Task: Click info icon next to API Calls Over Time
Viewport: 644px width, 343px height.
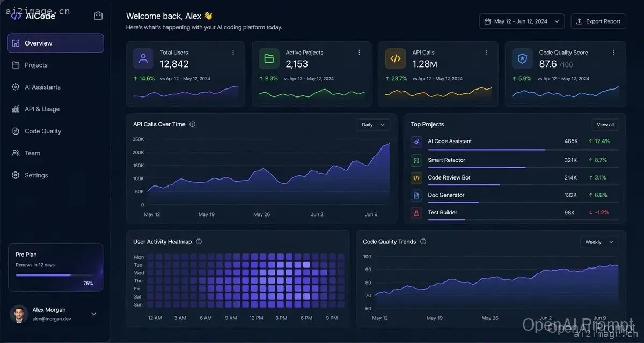Action: coord(193,124)
